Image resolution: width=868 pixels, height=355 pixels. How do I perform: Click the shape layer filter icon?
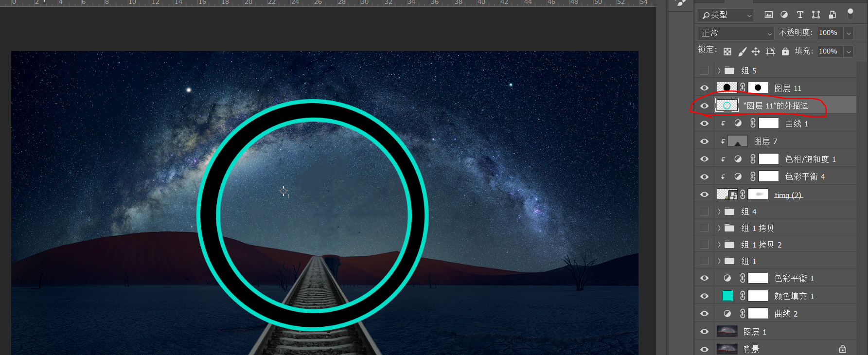pos(816,15)
